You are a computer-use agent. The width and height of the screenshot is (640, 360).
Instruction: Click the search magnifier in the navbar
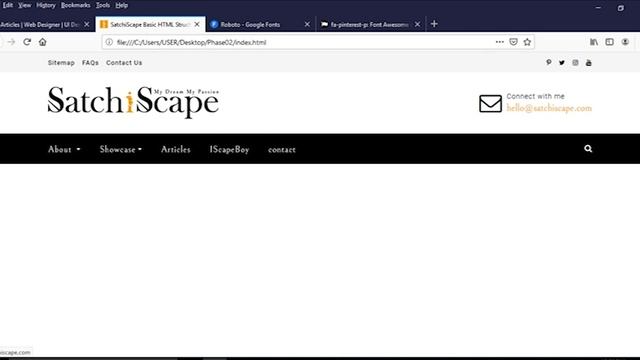tap(588, 149)
